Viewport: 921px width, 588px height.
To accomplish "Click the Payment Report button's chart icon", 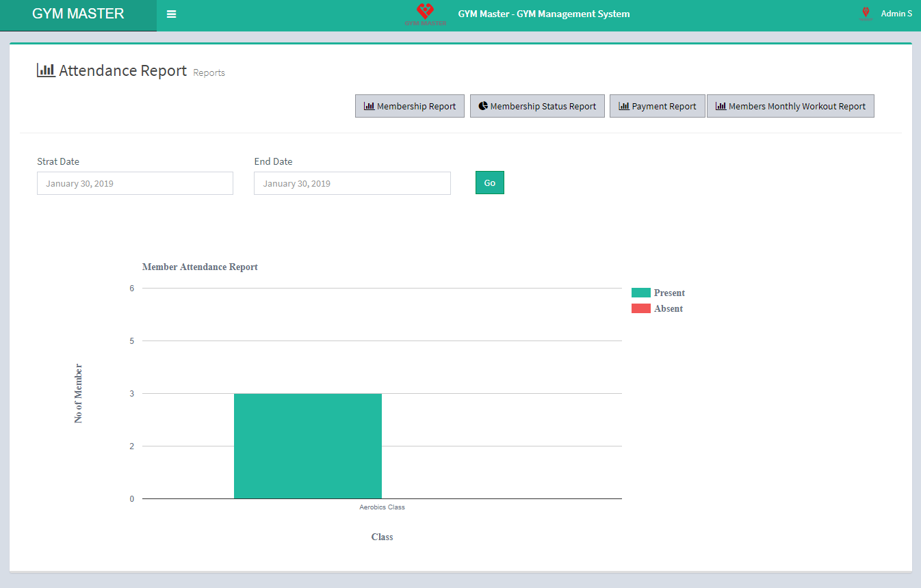I will click(623, 106).
